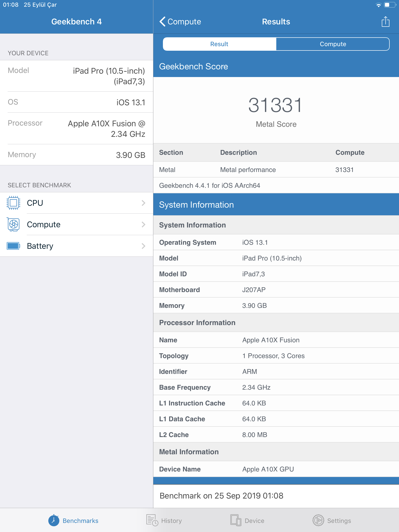Click the Device Name Apple A10X GPU value

(x=268, y=469)
